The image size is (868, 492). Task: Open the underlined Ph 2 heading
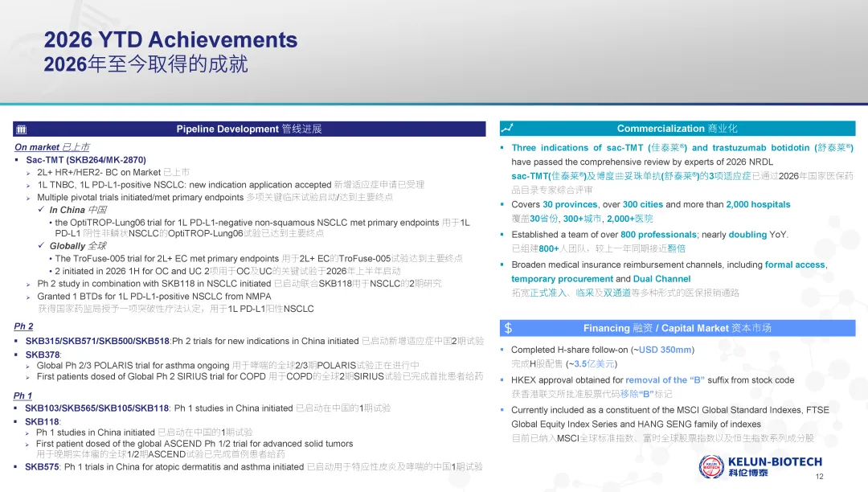tap(23, 326)
